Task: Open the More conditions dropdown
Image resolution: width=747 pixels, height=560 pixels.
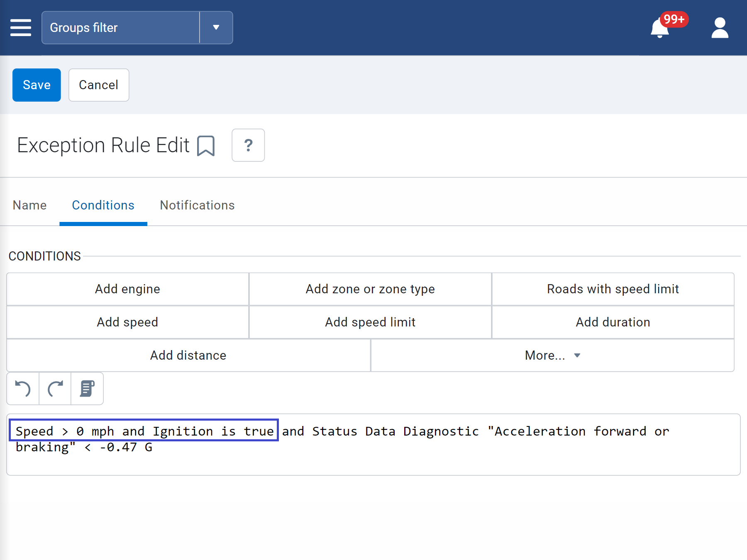Action: pos(552,355)
